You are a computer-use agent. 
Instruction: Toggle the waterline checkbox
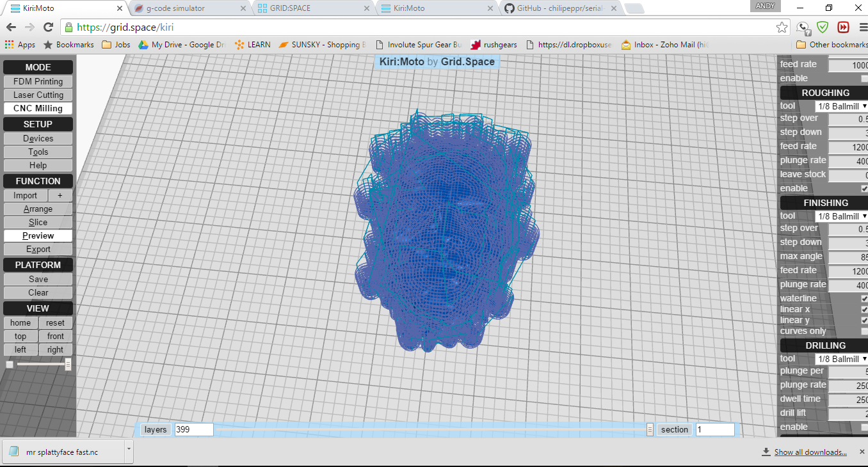point(864,299)
